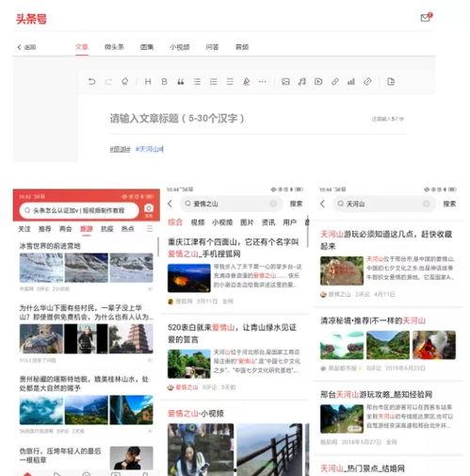Open more formatting options ellipsis
Image resolution: width=470 pixels, height=476 pixels.
263,82
